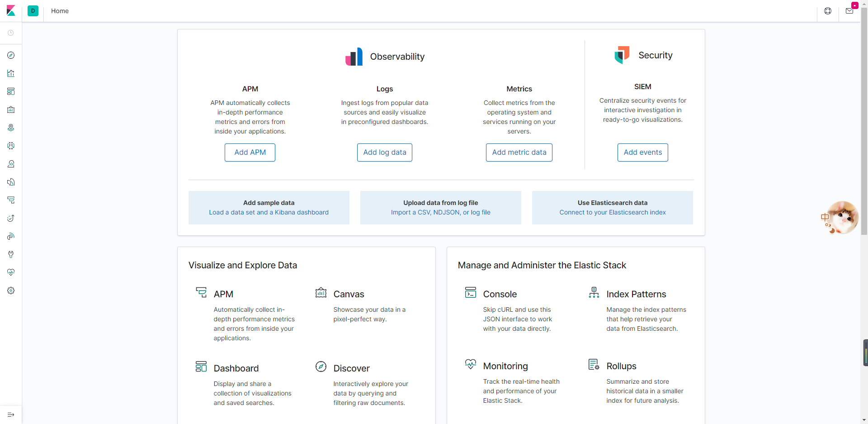Open the help menu icon in header

(x=828, y=11)
